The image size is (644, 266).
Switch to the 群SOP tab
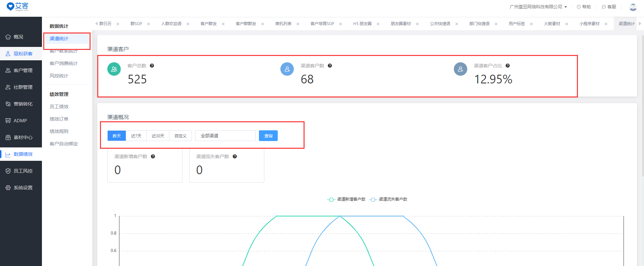(136, 24)
